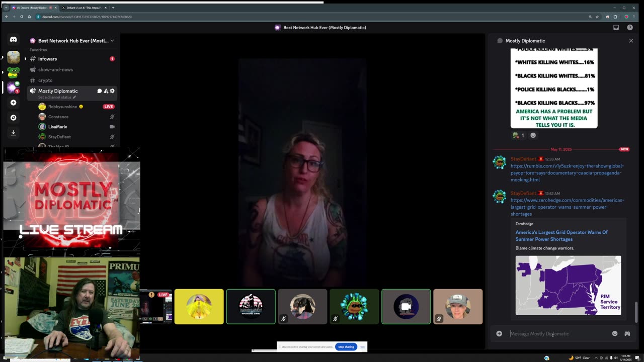This screenshot has width=644, height=362.
Task: Select the baseball cap avatar participant tile
Action: coord(458,306)
